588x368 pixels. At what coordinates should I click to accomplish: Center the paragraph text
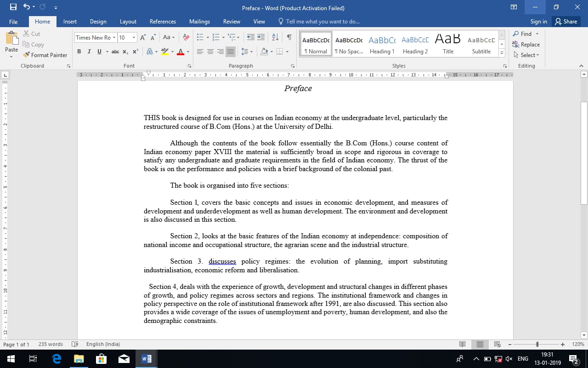pyautogui.click(x=210, y=52)
